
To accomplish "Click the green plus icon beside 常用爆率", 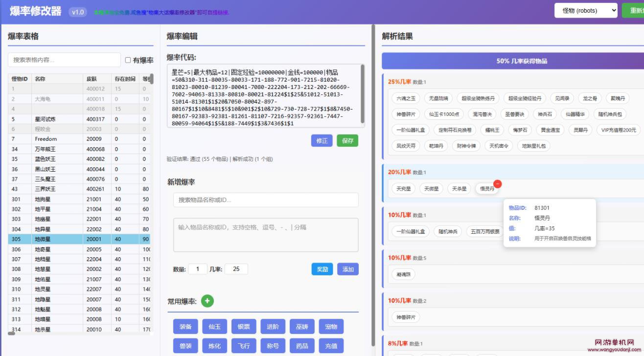I will click(207, 301).
